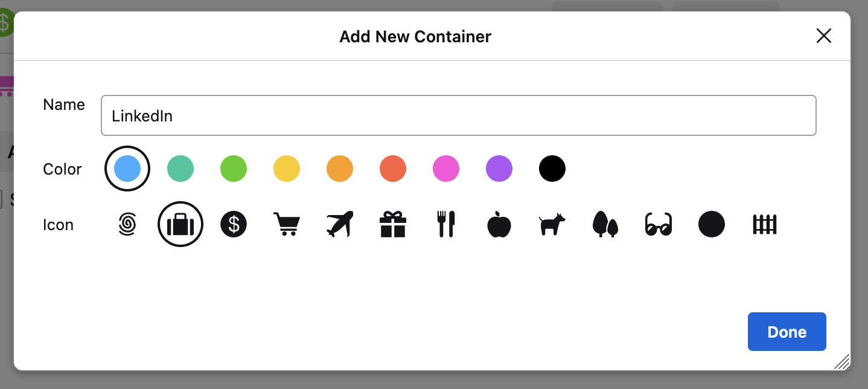868x389 pixels.
Task: Select the fingerprint container icon
Action: (127, 225)
